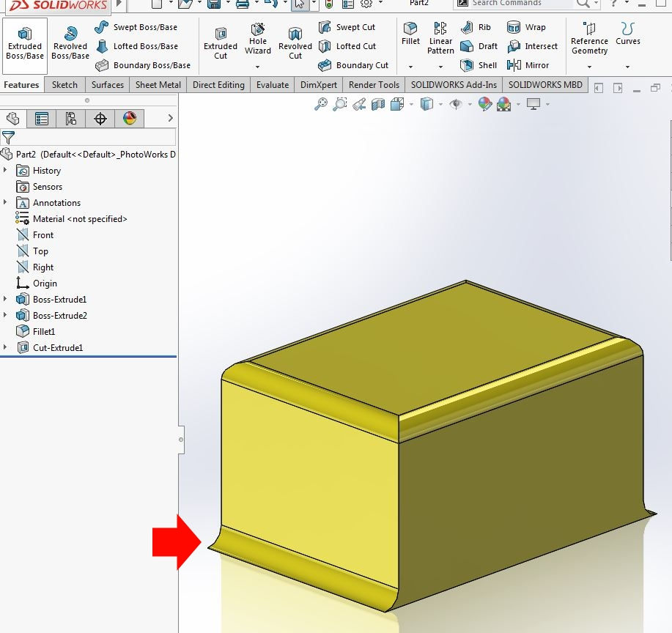Open the Curves dropdown arrow

[x=627, y=67]
